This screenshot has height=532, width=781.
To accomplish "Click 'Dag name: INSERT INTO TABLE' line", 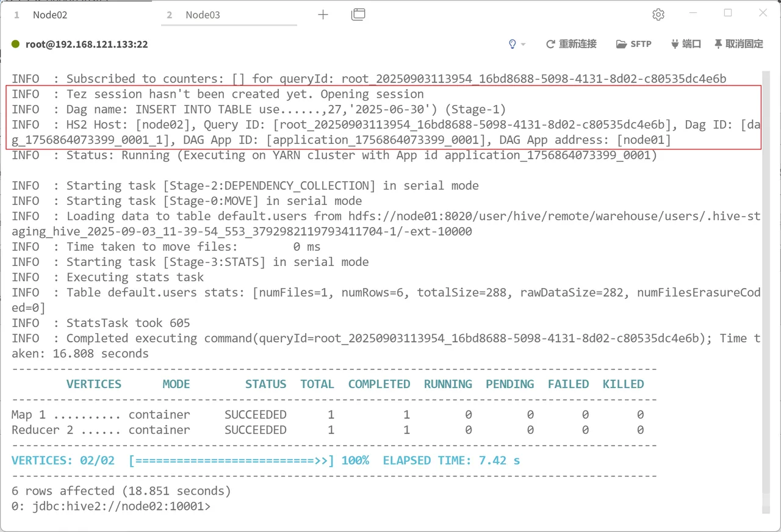I will point(259,110).
